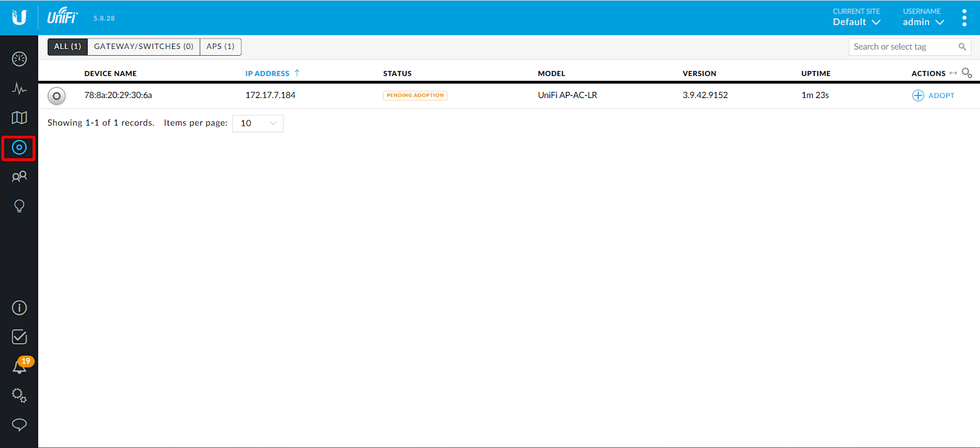Image resolution: width=980 pixels, height=448 pixels.
Task: Open the Devices sidebar icon
Action: coord(19,148)
